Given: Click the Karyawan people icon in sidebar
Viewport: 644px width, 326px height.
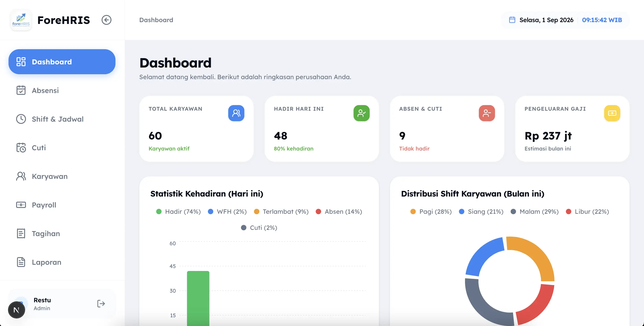Looking at the screenshot, I should [x=21, y=176].
